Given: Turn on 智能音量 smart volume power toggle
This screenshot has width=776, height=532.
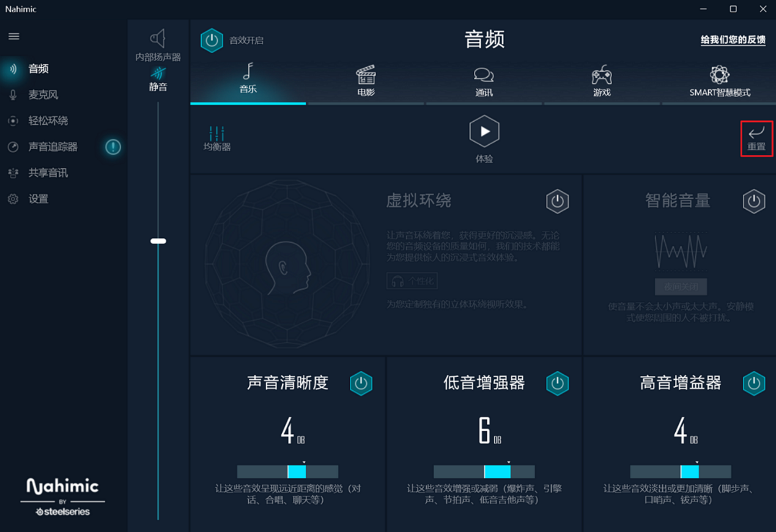Looking at the screenshot, I should 753,201.
